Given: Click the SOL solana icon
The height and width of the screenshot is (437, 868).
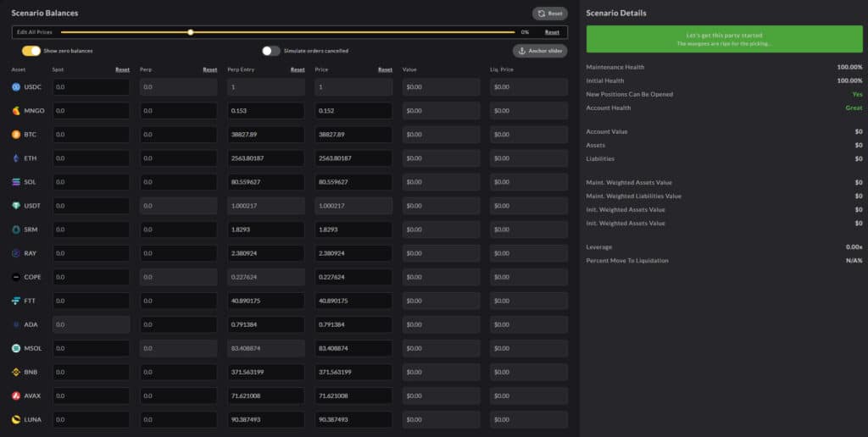Looking at the screenshot, I should click(16, 182).
